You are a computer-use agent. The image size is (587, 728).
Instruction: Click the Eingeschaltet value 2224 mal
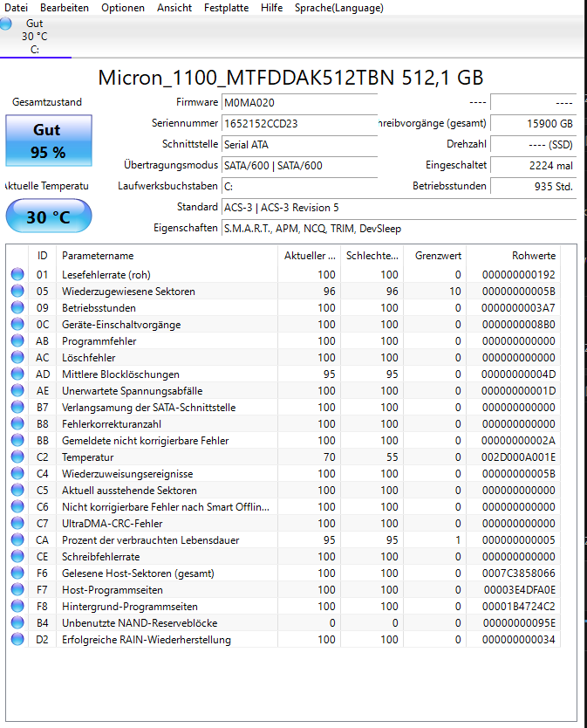click(533, 165)
